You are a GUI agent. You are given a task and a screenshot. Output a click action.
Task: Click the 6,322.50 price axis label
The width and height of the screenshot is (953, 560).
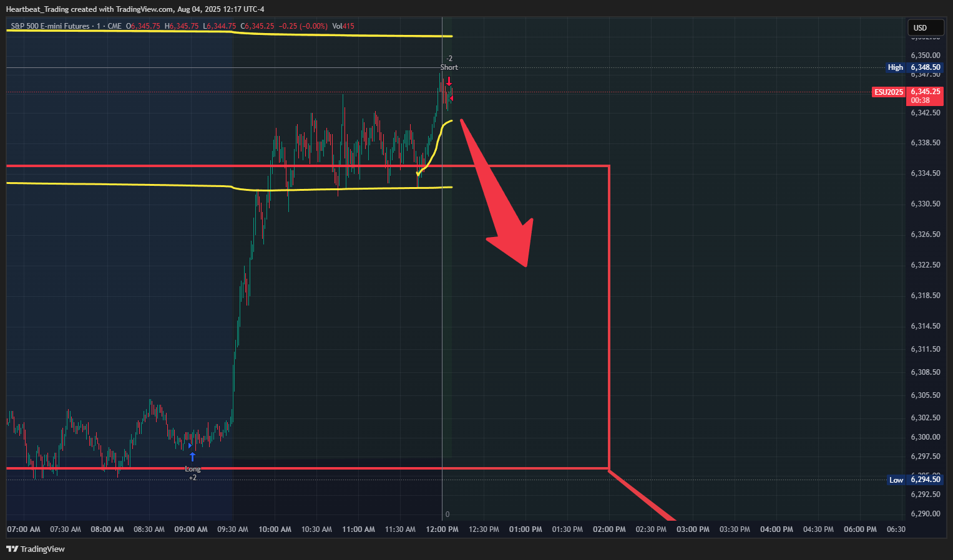926,265
